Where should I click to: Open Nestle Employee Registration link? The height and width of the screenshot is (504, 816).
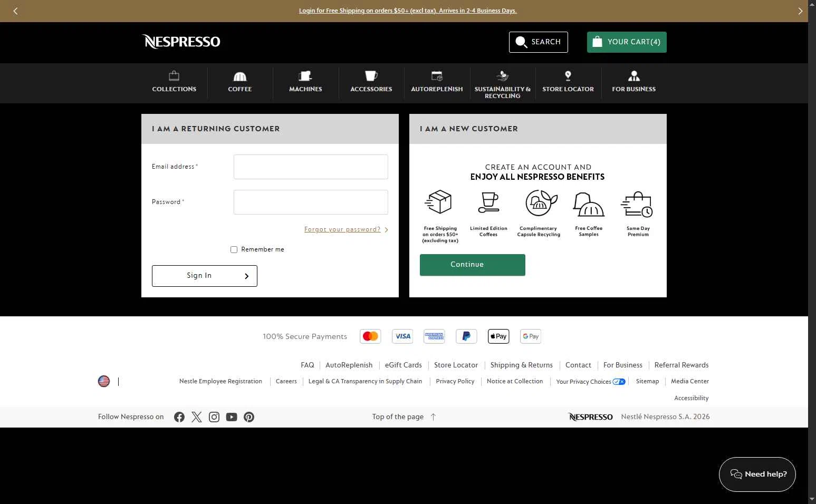click(x=220, y=382)
